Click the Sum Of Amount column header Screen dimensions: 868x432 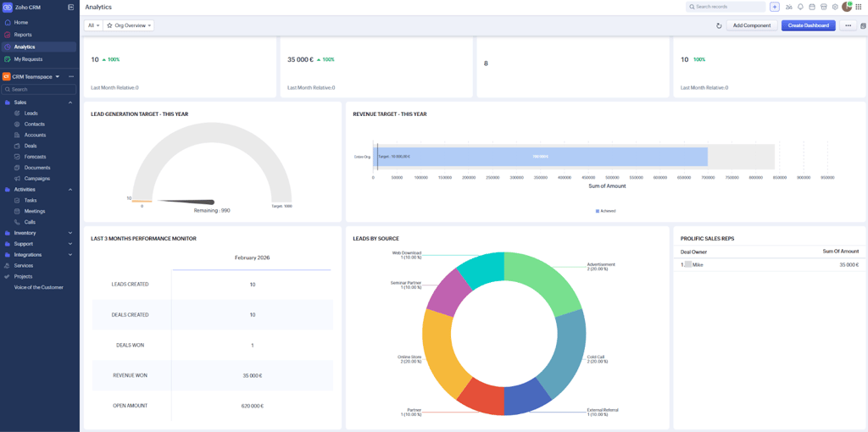(841, 251)
